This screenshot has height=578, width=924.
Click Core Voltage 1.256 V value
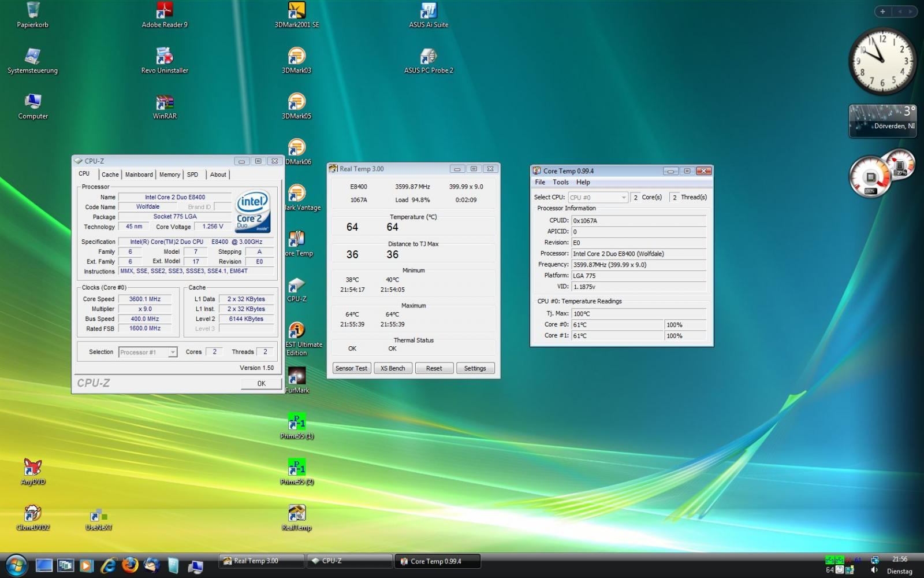coord(213,227)
